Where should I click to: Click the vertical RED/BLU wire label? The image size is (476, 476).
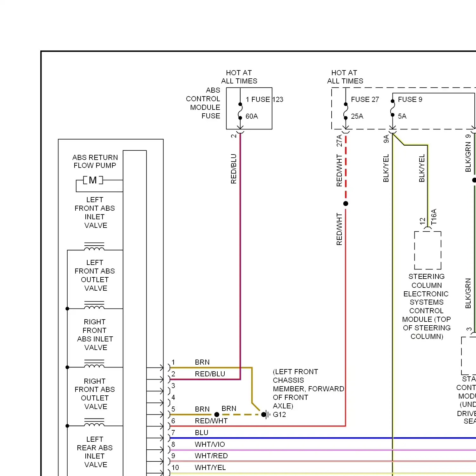pyautogui.click(x=234, y=169)
